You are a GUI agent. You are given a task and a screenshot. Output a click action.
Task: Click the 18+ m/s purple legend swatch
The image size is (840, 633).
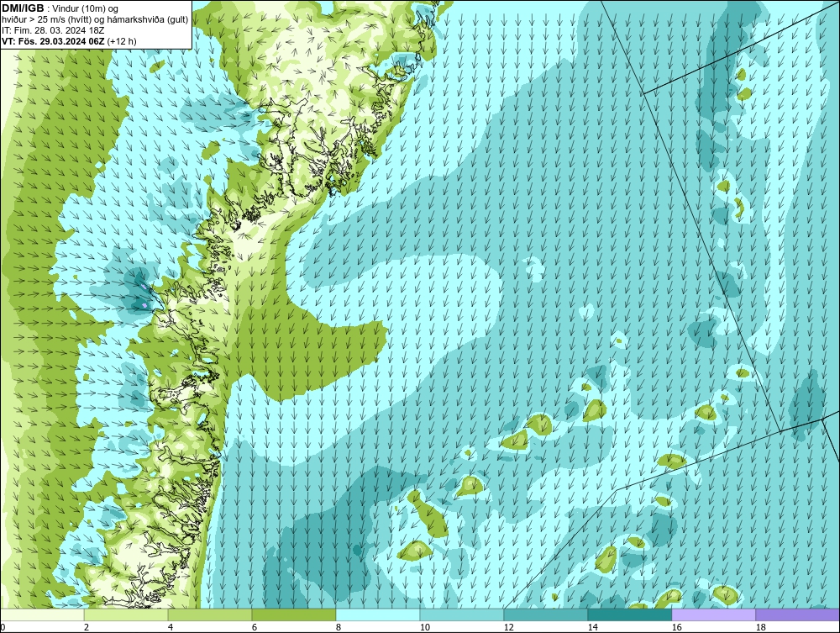(797, 615)
